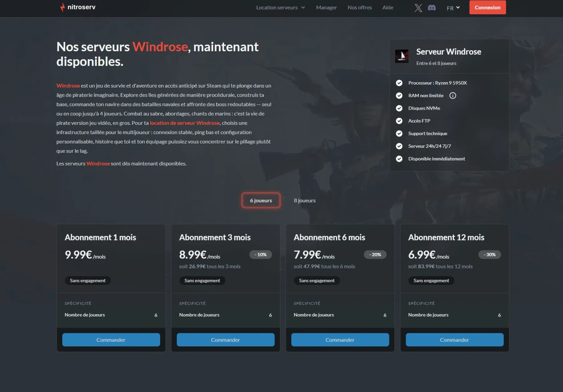Click the 'Disques NVMe' feature text
Screen dimensions: 563x392
(424, 108)
